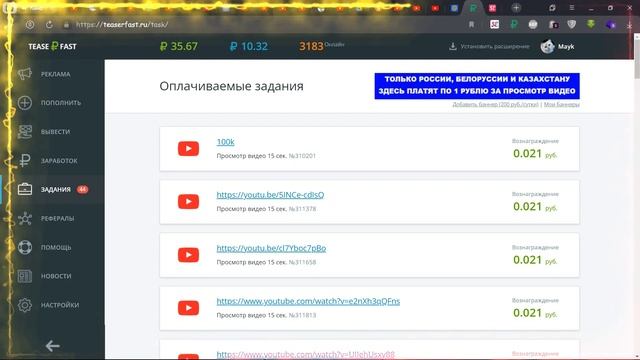Open the Настройки menu item

pyautogui.click(x=60, y=305)
